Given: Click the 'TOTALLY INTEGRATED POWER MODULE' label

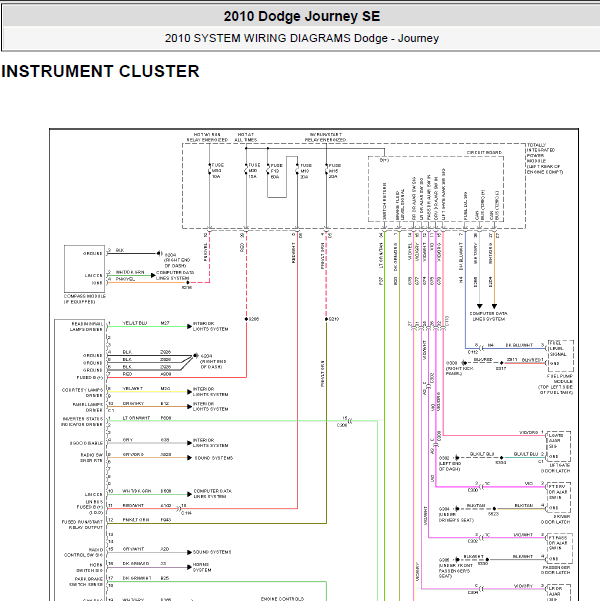Looking at the screenshot, I should coord(544,158).
